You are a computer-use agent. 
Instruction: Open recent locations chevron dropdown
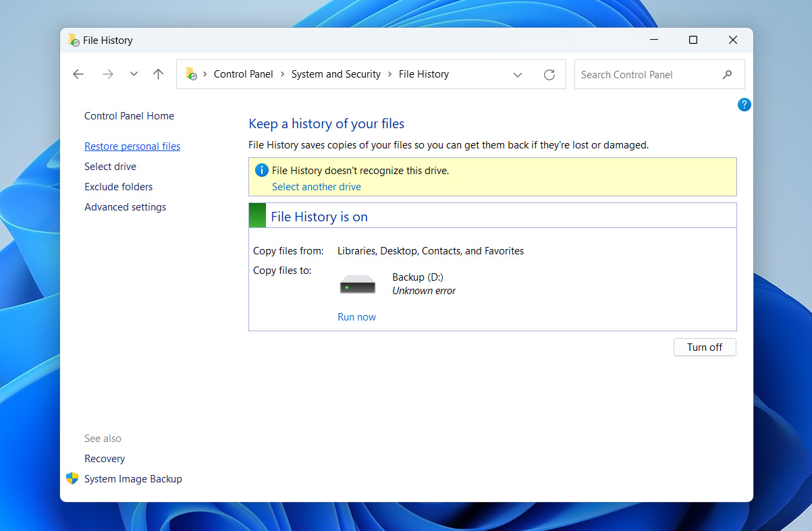[134, 74]
